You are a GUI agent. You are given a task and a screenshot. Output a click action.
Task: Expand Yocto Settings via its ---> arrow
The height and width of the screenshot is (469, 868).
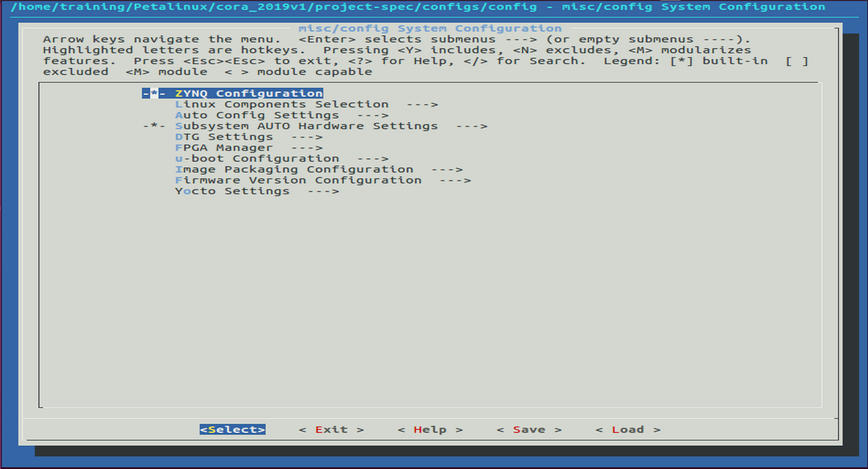325,191
